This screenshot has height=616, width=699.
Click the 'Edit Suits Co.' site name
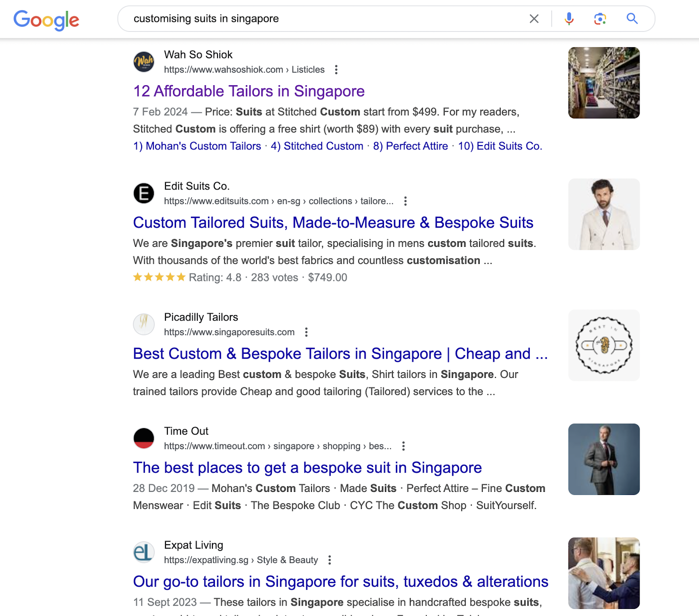(197, 186)
